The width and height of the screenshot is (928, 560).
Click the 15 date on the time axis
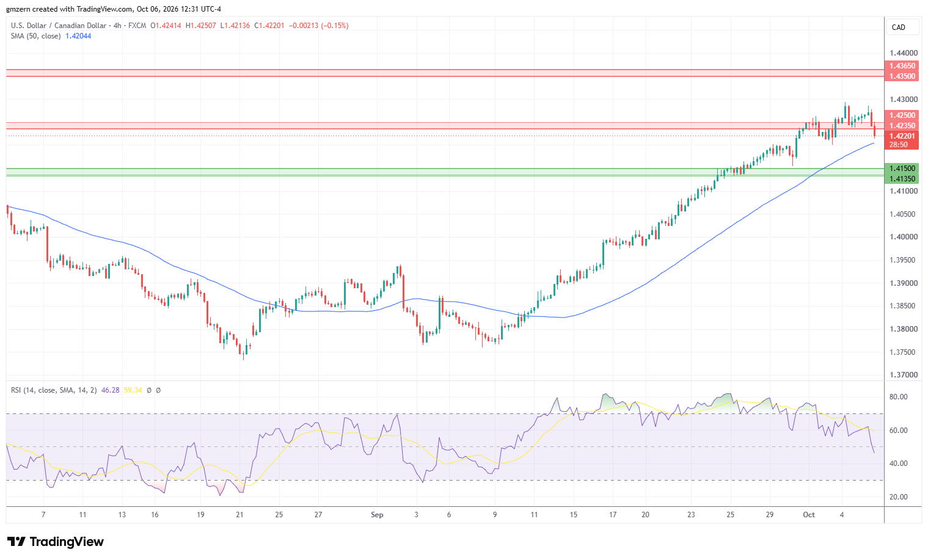tap(573, 515)
